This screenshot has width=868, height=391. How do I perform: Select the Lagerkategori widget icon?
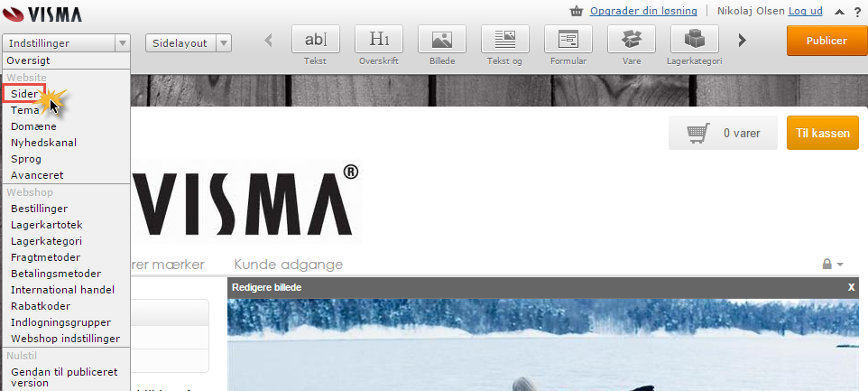pyautogui.click(x=694, y=39)
